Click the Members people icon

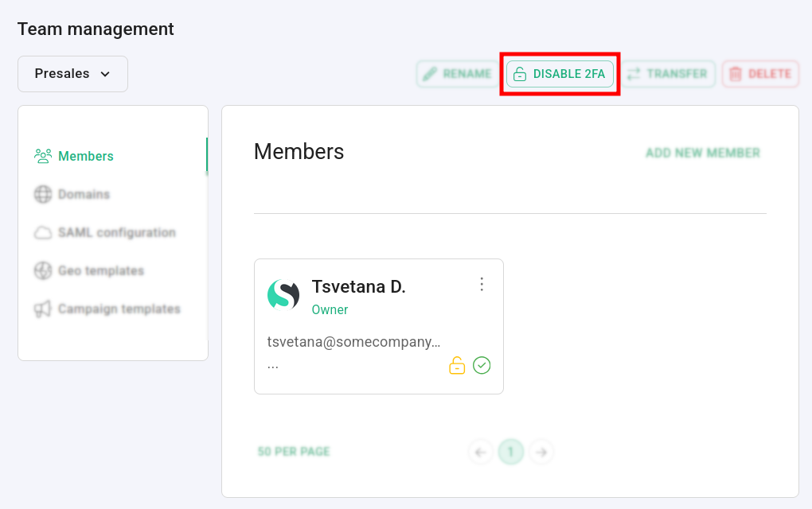pyautogui.click(x=43, y=156)
